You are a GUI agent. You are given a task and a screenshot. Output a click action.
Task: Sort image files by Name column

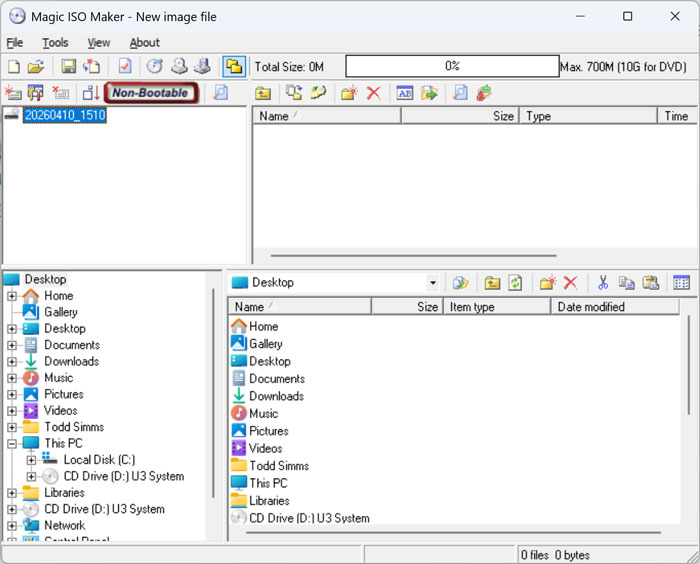(327, 116)
